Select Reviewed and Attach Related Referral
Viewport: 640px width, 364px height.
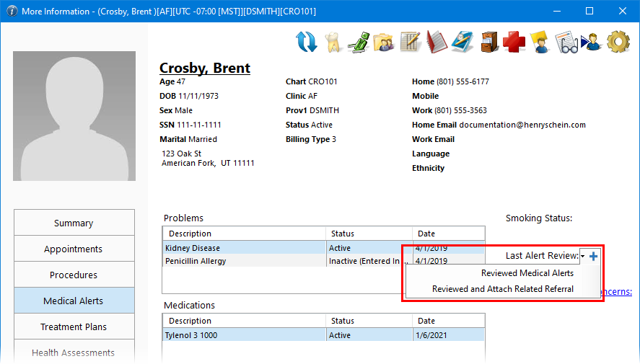502,289
